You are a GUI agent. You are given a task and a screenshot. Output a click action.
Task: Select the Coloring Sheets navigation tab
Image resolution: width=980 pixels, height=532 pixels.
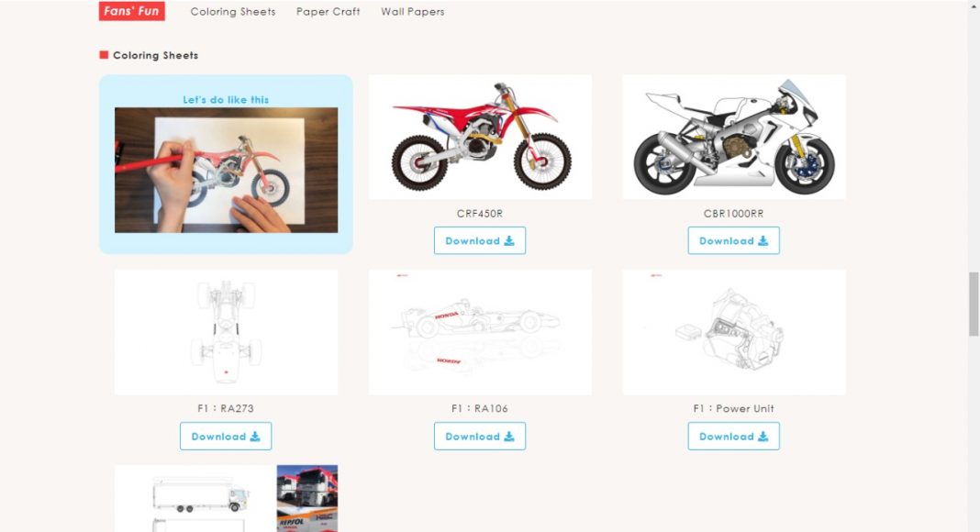pos(233,12)
